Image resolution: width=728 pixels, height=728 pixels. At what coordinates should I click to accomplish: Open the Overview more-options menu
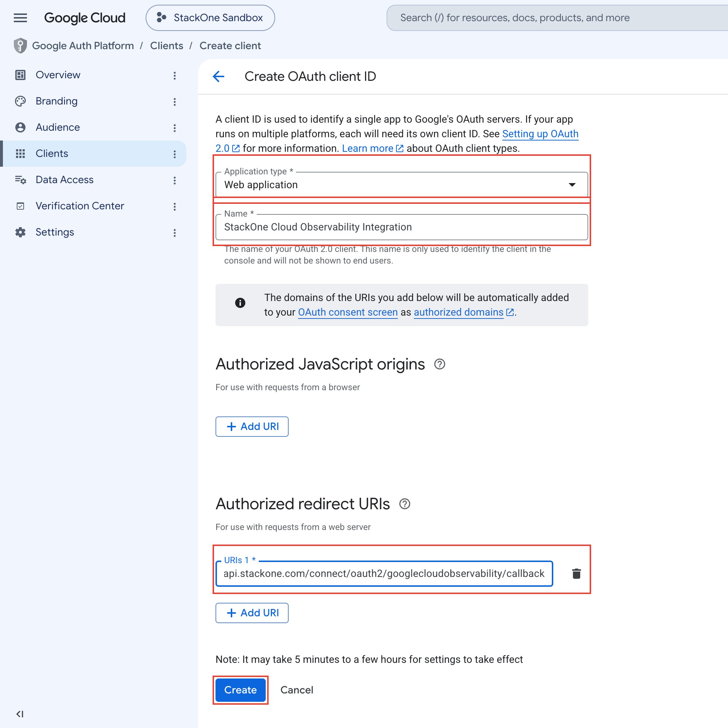pos(174,75)
